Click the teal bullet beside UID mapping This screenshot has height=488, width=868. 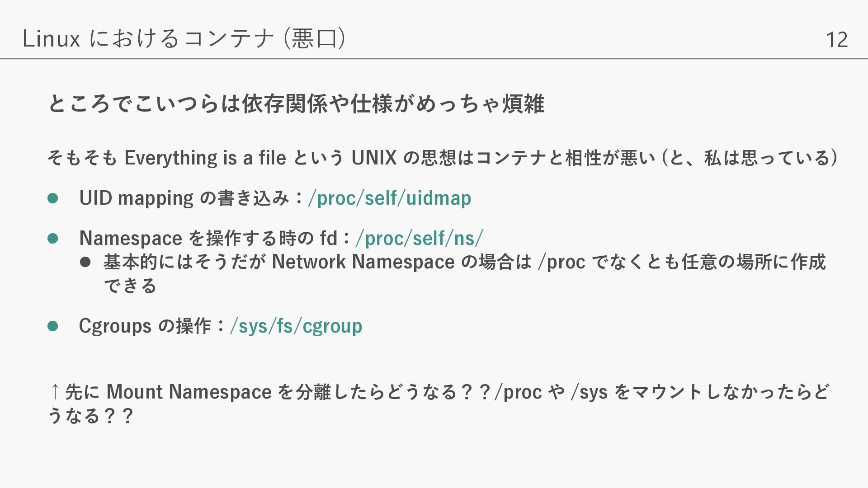point(53,198)
